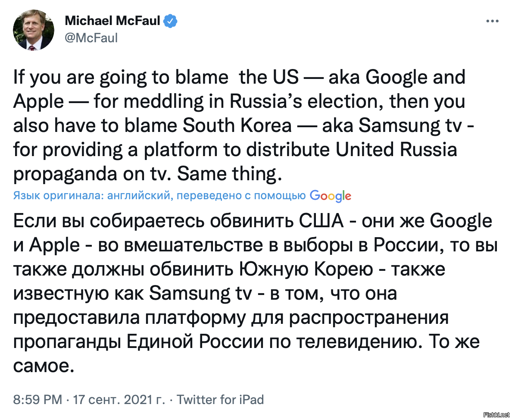The width and height of the screenshot is (512, 420).
Task: Open the 'Twitter for iPad' source link
Action: [x=220, y=400]
